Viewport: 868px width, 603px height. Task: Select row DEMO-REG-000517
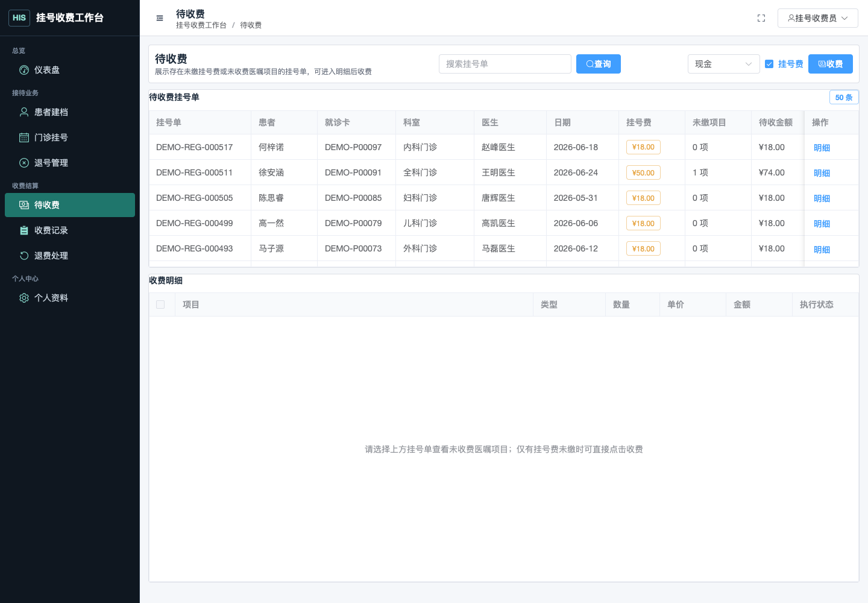pos(504,147)
